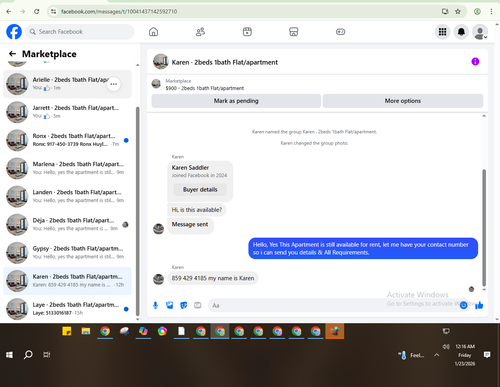Click the taskbar clock 12:16 AM

465,347
